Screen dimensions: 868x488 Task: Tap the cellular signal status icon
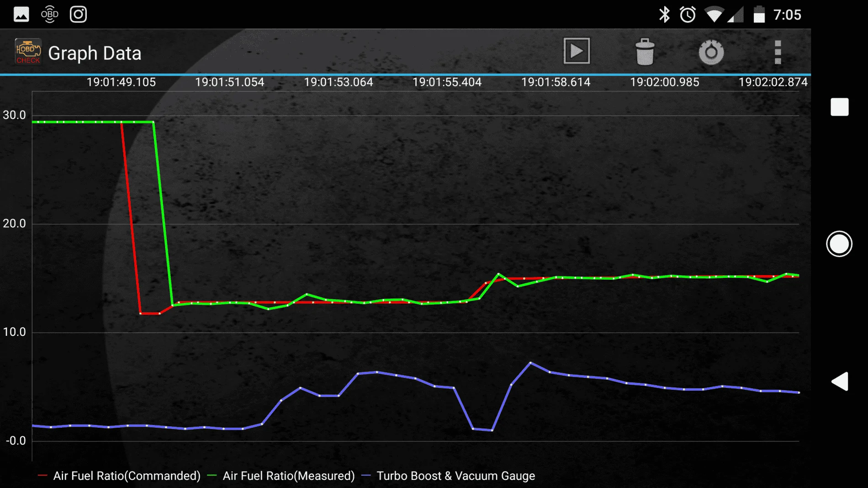(736, 15)
